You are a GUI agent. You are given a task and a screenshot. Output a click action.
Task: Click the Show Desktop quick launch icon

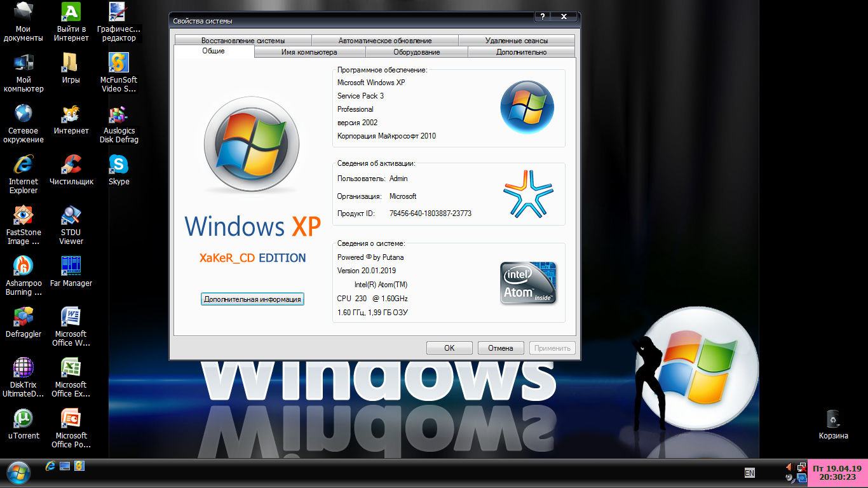(65, 466)
